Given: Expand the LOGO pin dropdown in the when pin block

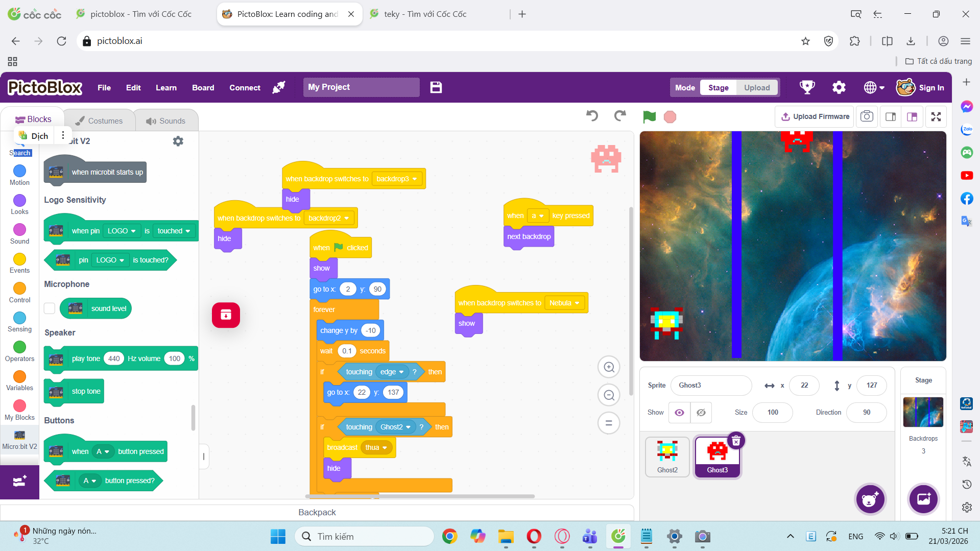Looking at the screenshot, I should tap(122, 231).
